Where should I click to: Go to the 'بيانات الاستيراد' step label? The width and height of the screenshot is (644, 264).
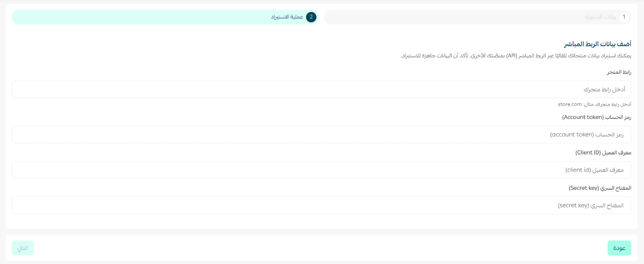[x=600, y=17]
